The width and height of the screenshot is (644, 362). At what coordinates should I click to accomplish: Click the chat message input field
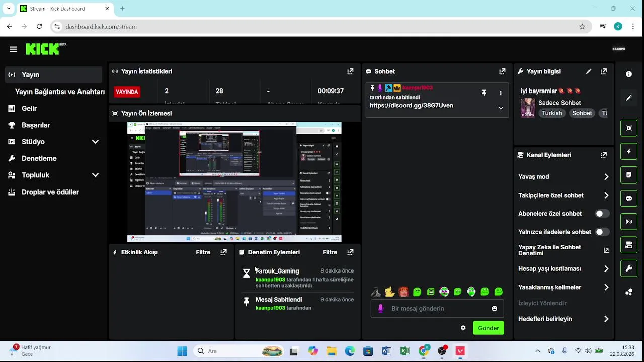point(437,308)
